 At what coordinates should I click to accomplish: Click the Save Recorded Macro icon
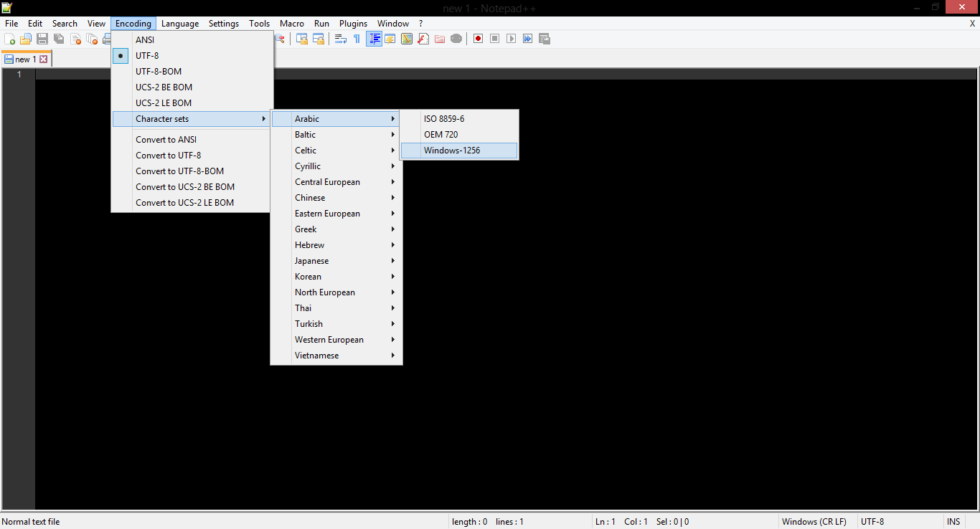click(x=545, y=39)
